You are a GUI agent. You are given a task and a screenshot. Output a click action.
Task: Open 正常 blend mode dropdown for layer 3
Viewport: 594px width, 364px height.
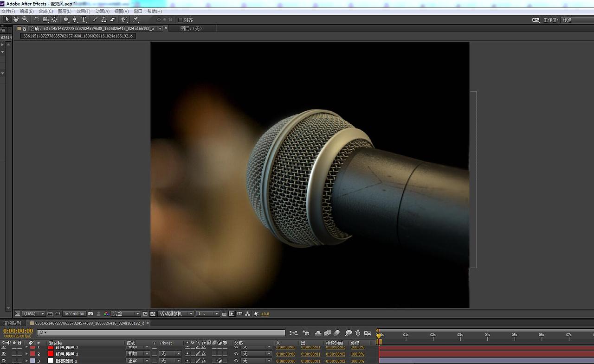(138, 361)
